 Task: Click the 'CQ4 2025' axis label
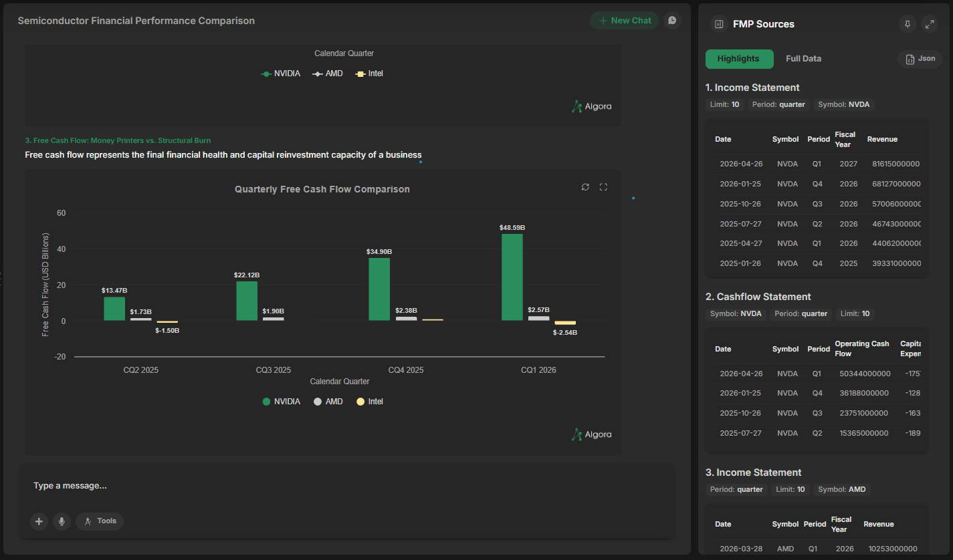click(406, 370)
